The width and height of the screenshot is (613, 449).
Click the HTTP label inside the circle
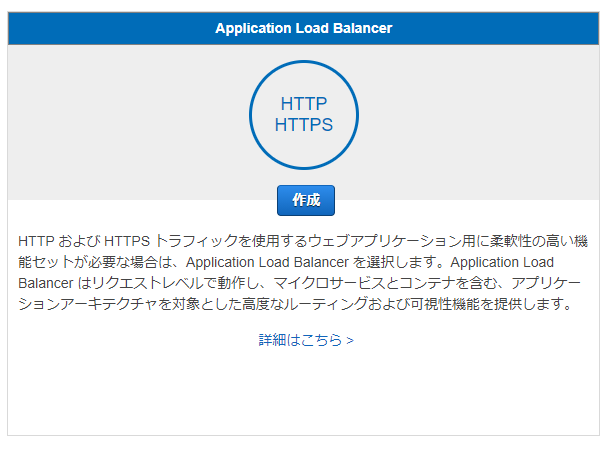(x=304, y=104)
